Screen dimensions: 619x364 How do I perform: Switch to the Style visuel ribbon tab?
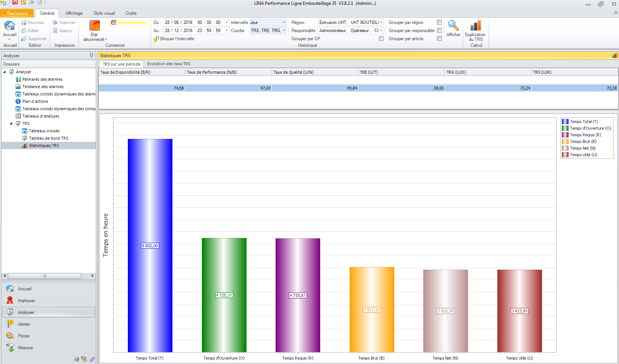104,13
